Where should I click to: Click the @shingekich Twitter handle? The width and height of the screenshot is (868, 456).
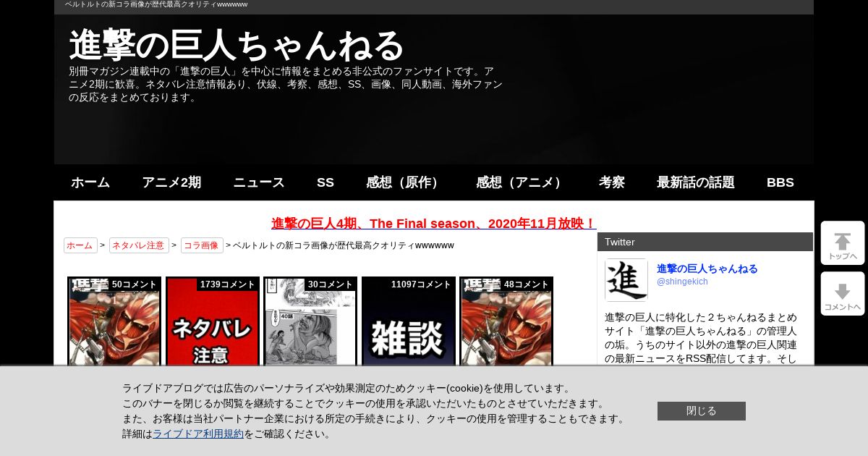[x=682, y=282]
